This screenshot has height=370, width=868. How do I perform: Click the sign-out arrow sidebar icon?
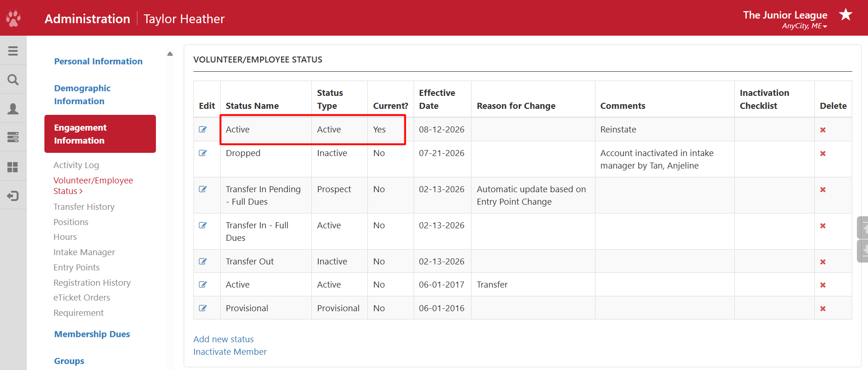pos(13,196)
